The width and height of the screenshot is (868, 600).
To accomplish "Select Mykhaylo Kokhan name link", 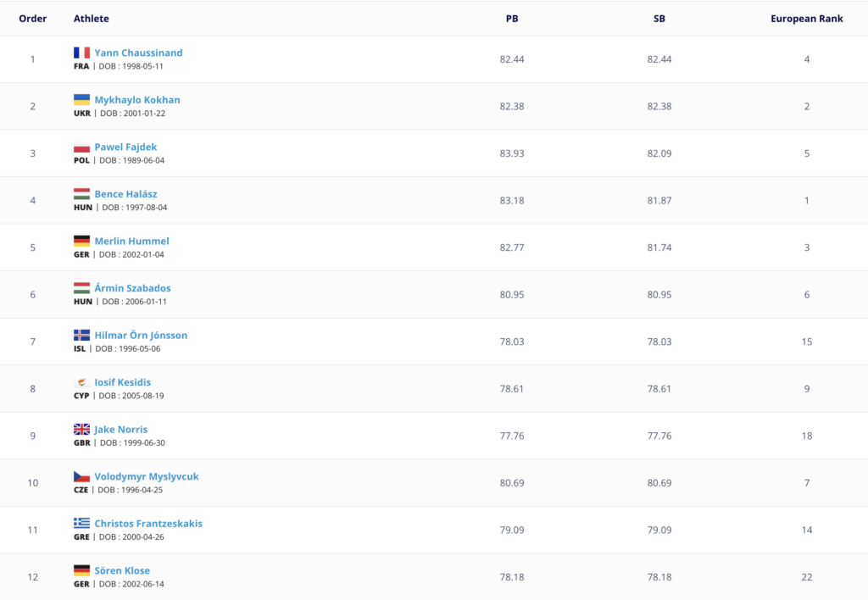I will pos(137,100).
